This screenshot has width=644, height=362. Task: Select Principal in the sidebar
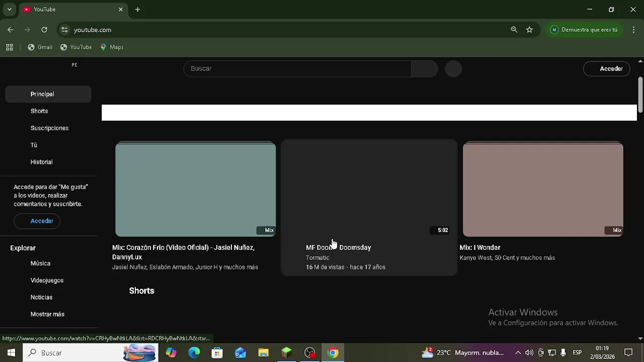[x=48, y=94]
